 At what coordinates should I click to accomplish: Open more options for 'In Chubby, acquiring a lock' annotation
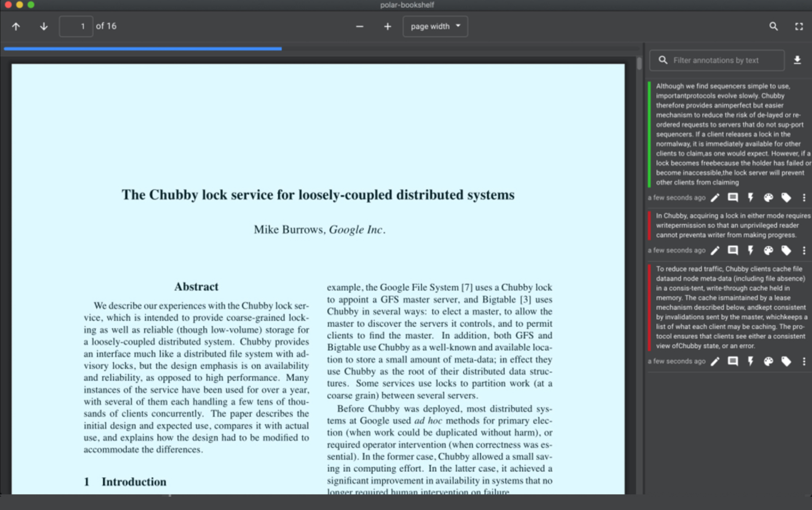pos(804,251)
